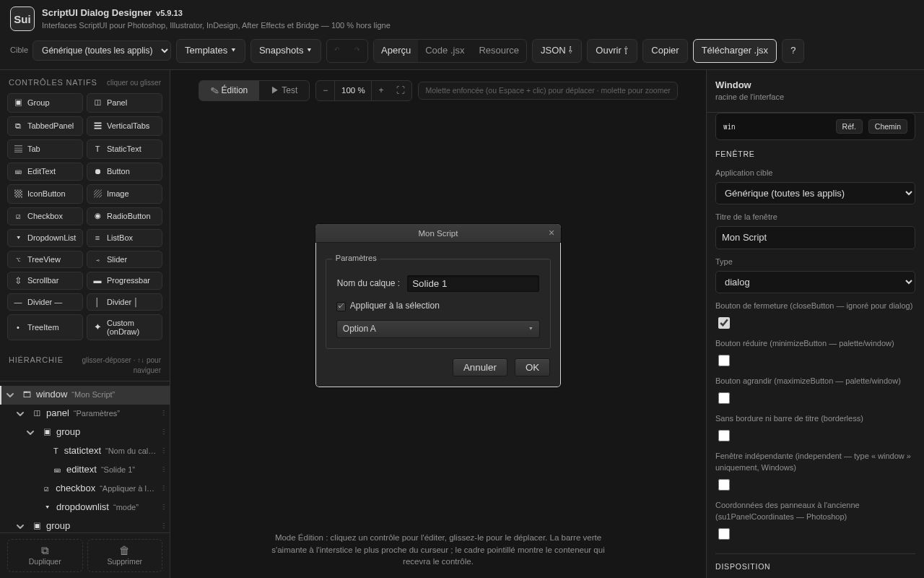Image resolution: width=924 pixels, height=578 pixels.
Task: Insert an Image control
Action: [124, 194]
